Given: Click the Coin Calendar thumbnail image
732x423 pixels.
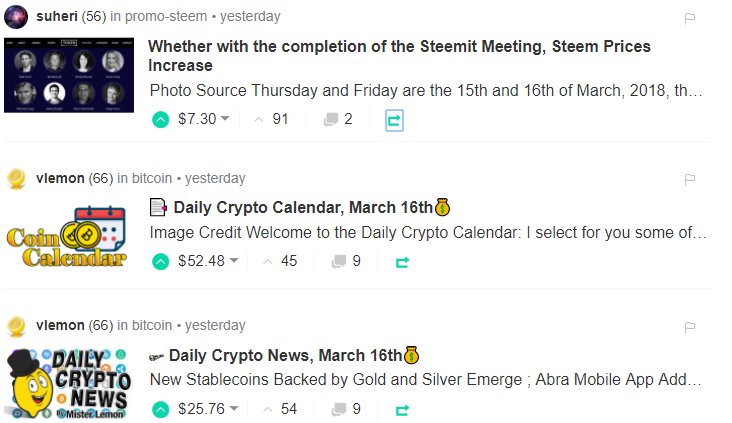Looking at the screenshot, I should [68, 236].
